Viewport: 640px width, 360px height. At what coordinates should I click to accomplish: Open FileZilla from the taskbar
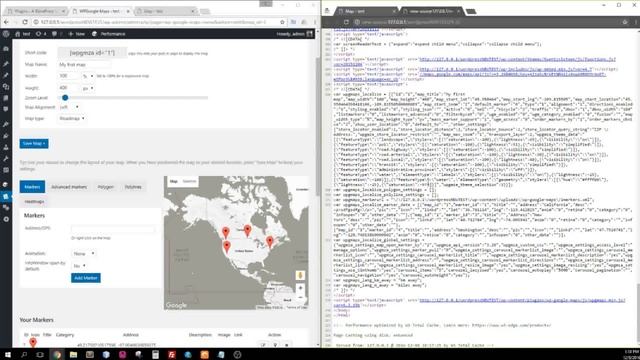point(172,355)
